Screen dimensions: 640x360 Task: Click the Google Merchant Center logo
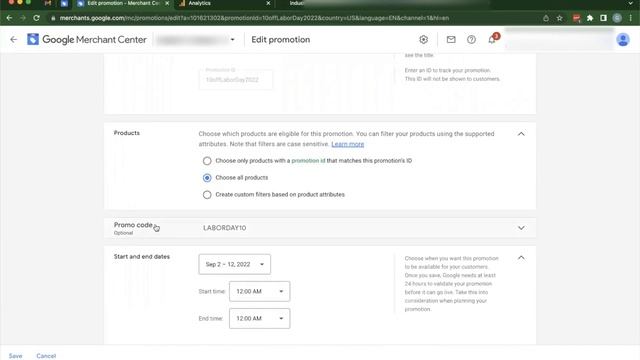pos(87,40)
